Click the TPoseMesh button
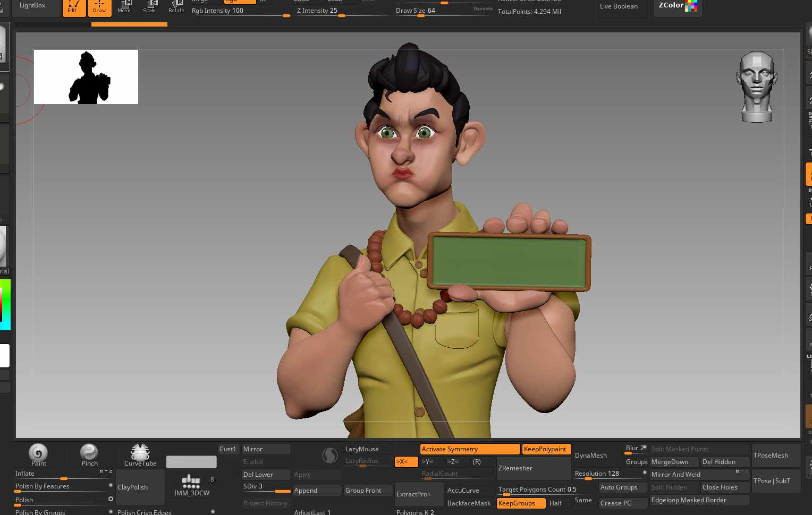Screen dimensions: 812x515 (x=776, y=456)
